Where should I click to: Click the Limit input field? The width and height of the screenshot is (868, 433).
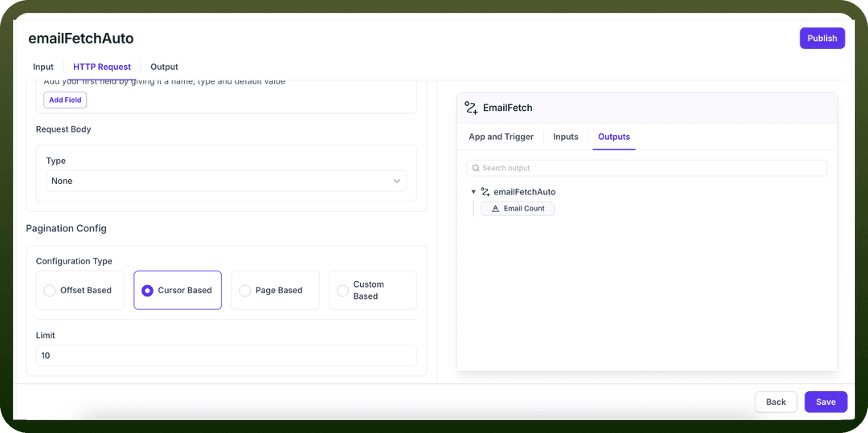[x=226, y=356]
